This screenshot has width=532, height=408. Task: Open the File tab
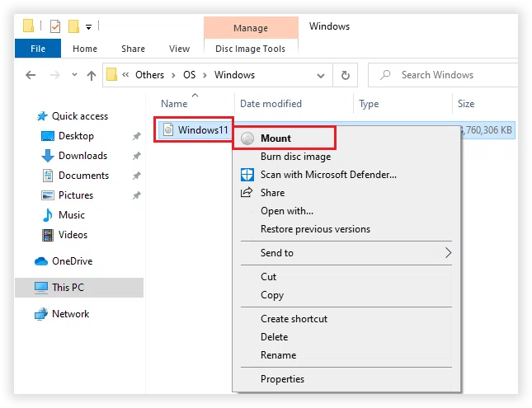point(38,49)
